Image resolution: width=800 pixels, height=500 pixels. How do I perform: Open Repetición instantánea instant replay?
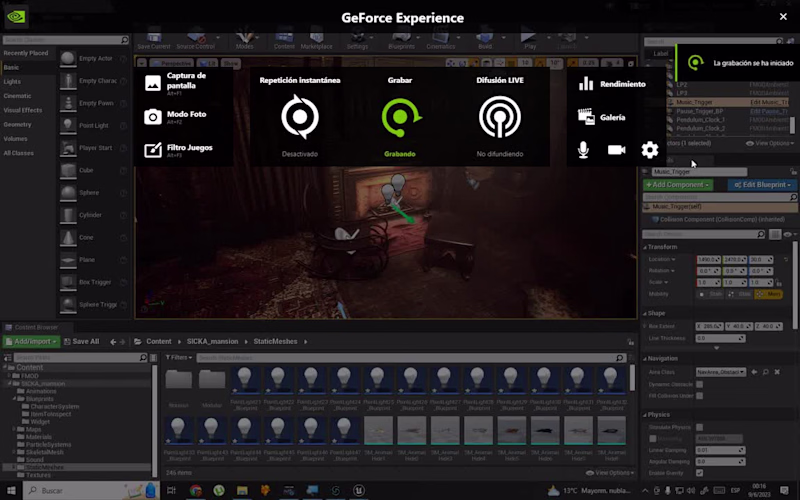300,117
